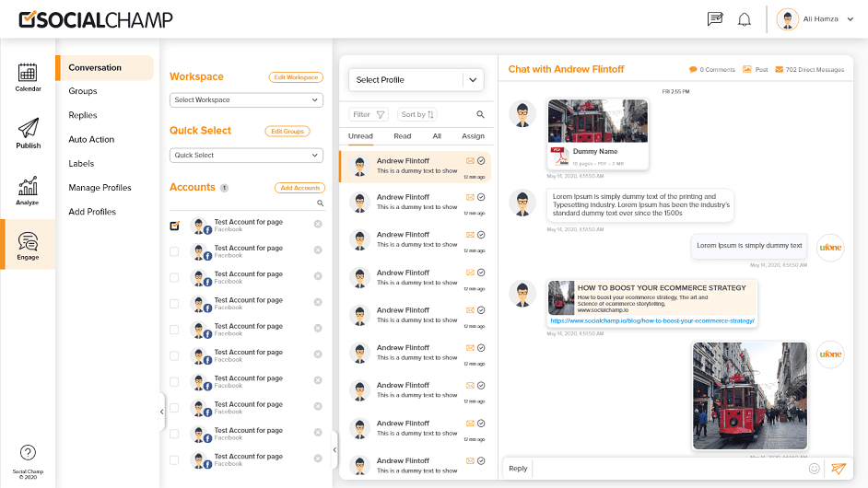This screenshot has height=488, width=868.
Task: Switch to the Read tab
Action: click(403, 136)
